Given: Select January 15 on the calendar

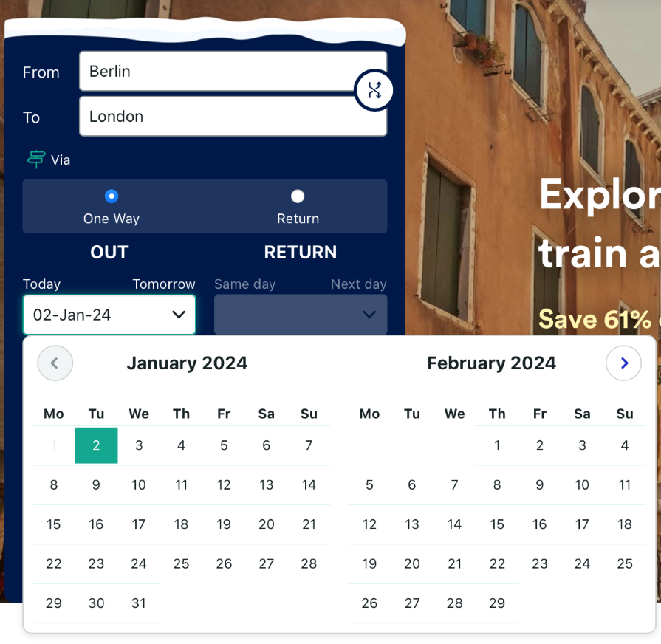Looking at the screenshot, I should point(53,524).
